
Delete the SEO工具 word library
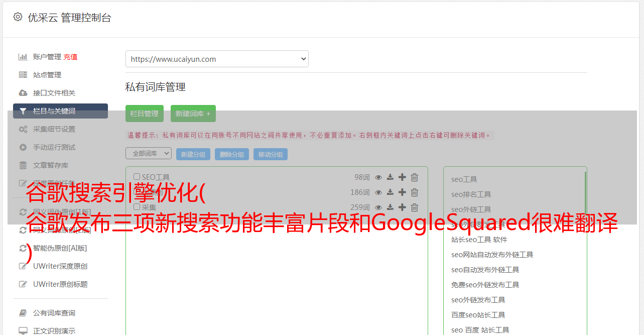(415, 177)
